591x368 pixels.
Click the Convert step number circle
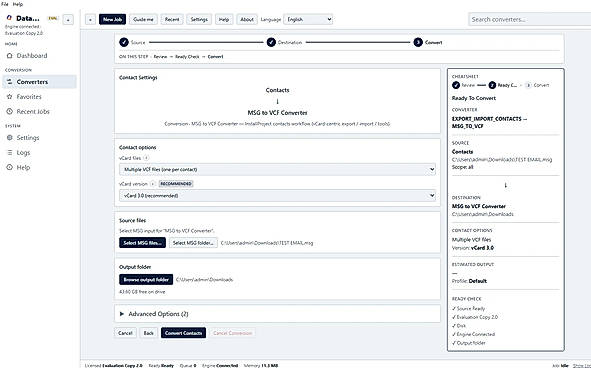click(x=418, y=42)
